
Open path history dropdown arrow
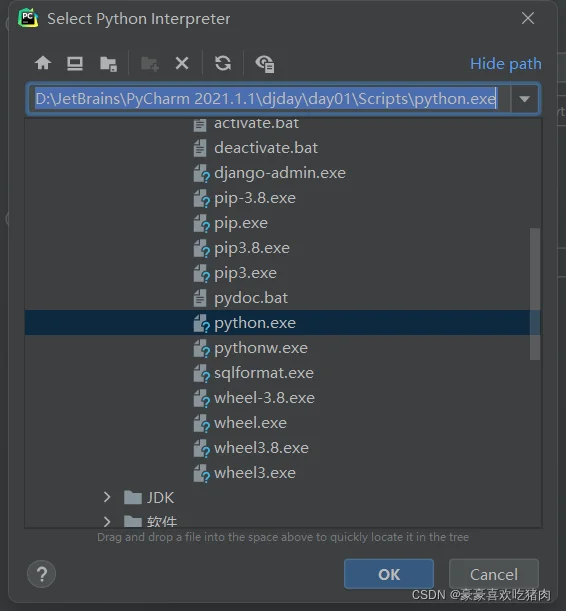[525, 99]
